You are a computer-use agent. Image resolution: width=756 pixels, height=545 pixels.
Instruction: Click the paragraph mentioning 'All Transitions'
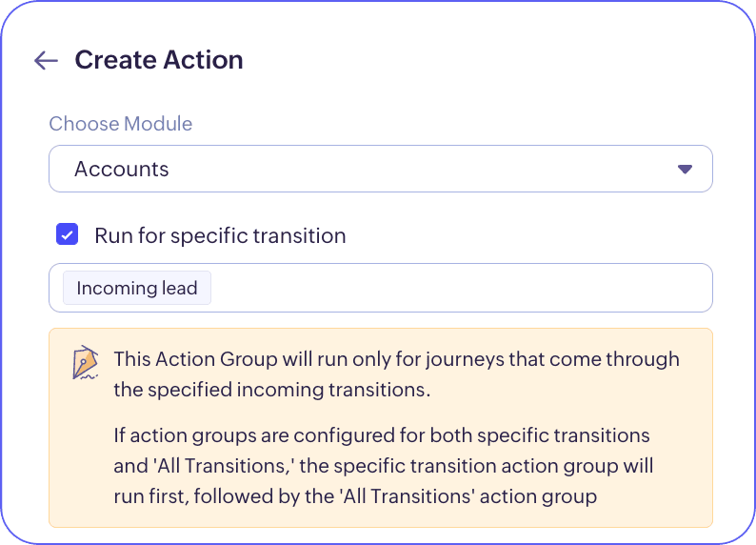[384, 465]
